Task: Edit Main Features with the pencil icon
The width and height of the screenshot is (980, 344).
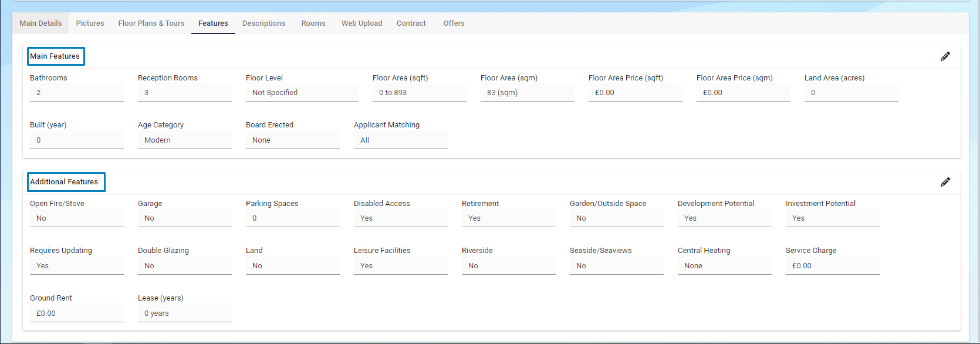Action: 945,56
